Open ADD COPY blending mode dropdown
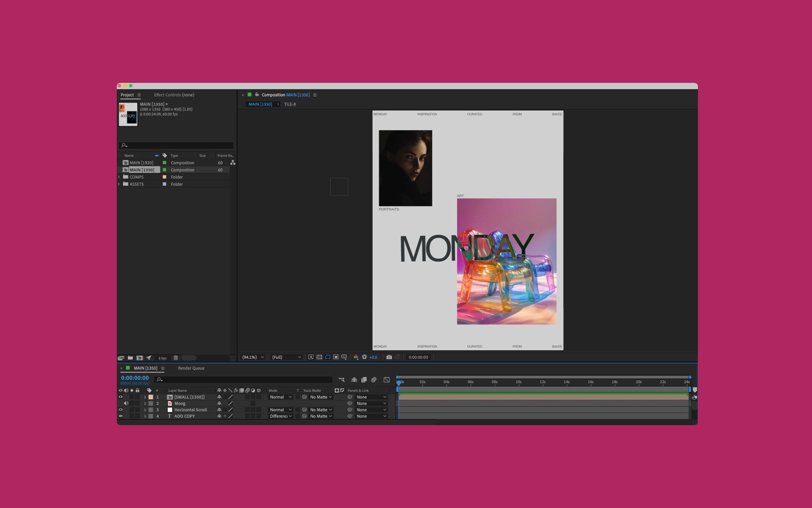The height and width of the screenshot is (508, 812). 281,416
